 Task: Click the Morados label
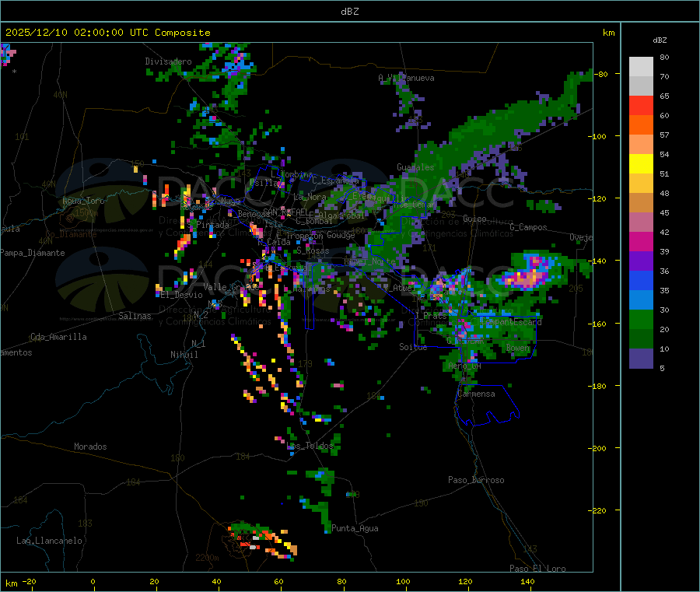[90, 447]
